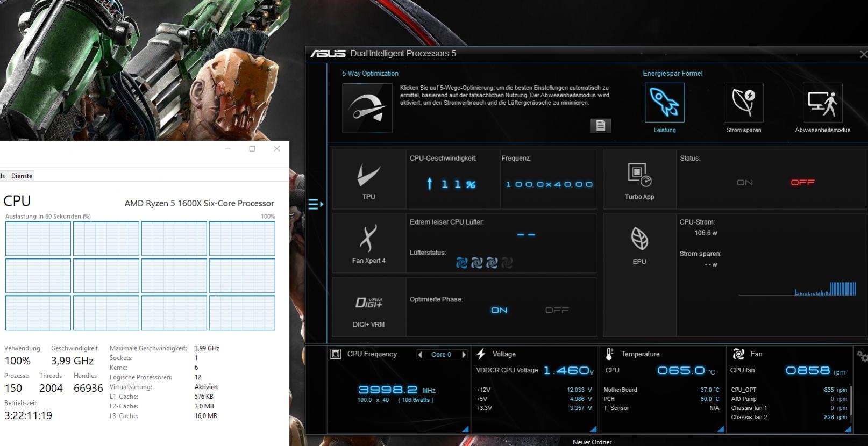Select the Leistung rocket mode
Image resolution: width=868 pixels, height=446 pixels.
tap(665, 103)
